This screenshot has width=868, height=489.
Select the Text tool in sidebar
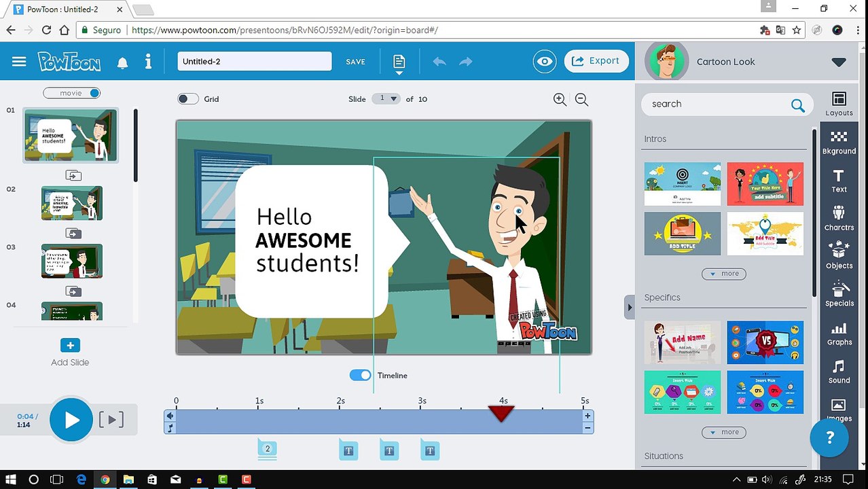(839, 181)
